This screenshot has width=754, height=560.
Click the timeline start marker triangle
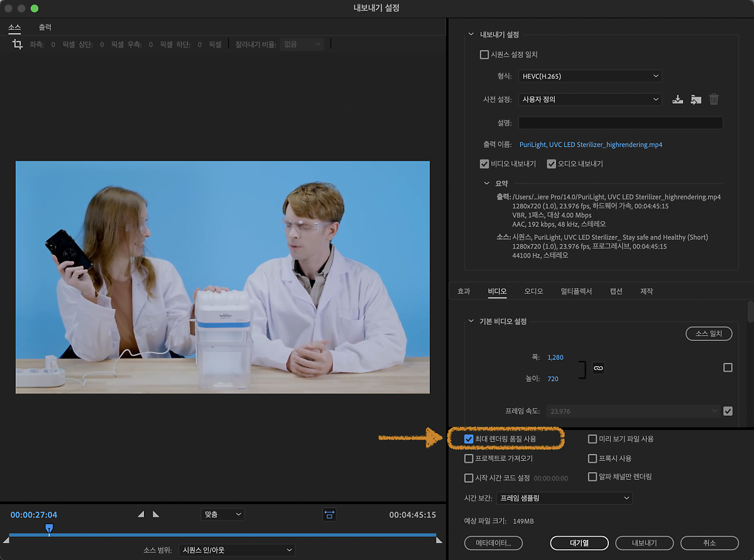[6, 540]
